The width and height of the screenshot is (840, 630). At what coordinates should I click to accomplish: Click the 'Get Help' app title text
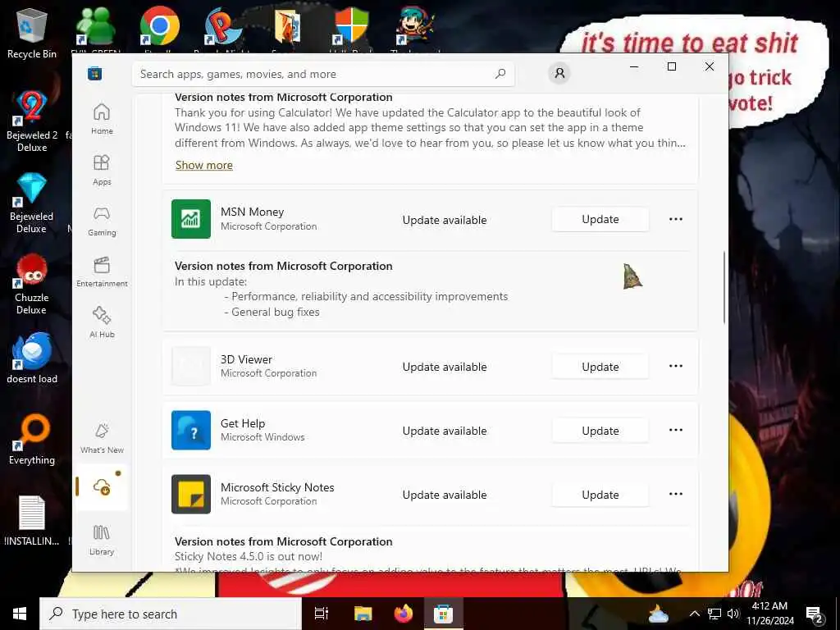point(243,423)
